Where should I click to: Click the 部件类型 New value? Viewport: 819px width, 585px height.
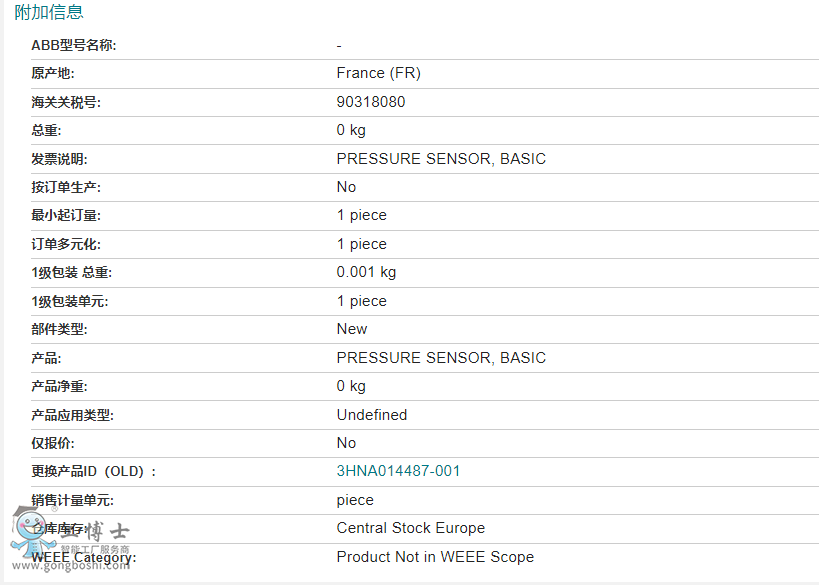coord(352,329)
